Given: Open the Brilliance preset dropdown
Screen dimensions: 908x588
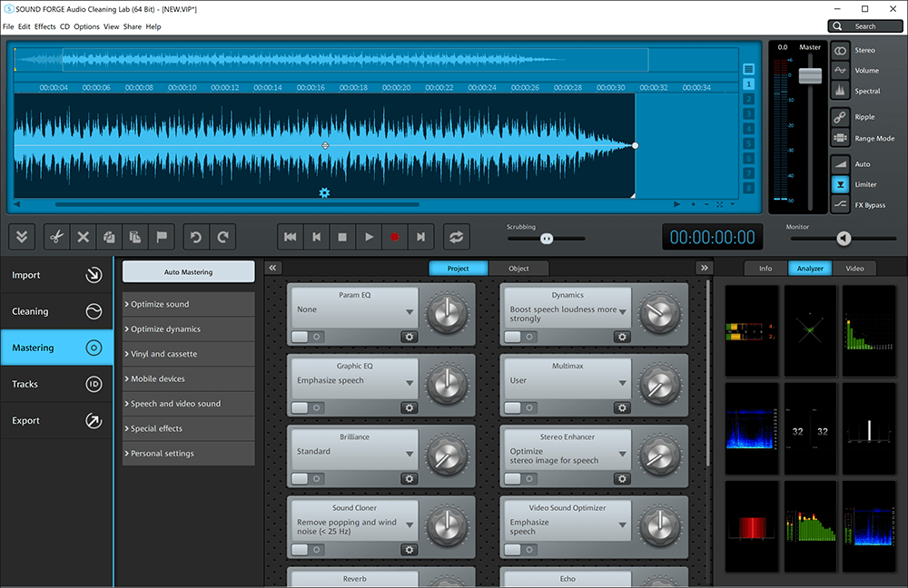Looking at the screenshot, I should coord(410,454).
